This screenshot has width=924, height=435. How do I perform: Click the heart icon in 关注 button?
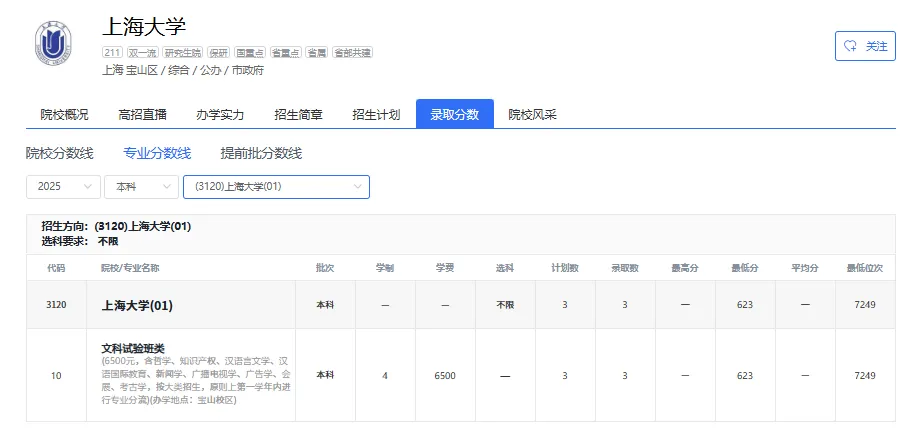(x=850, y=46)
